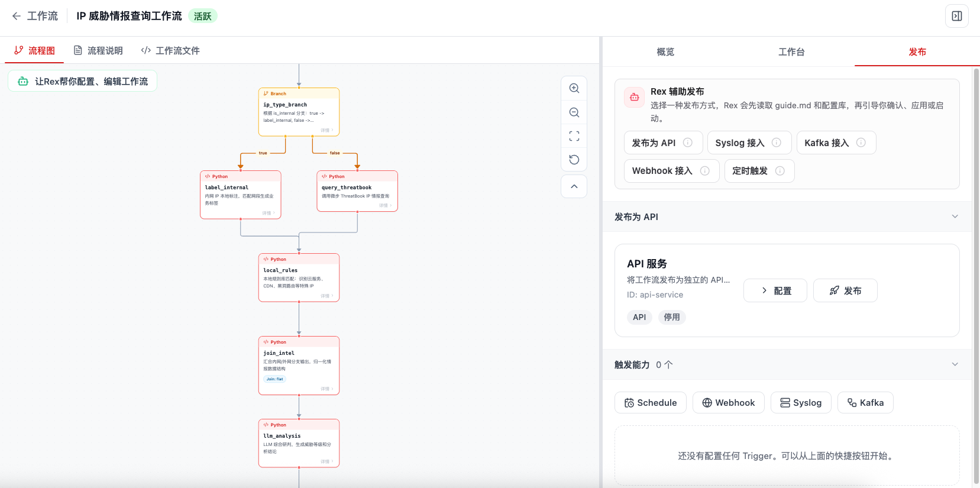This screenshot has height=488, width=980.
Task: Click the Rex robot icon in publish card
Action: coord(635,97)
